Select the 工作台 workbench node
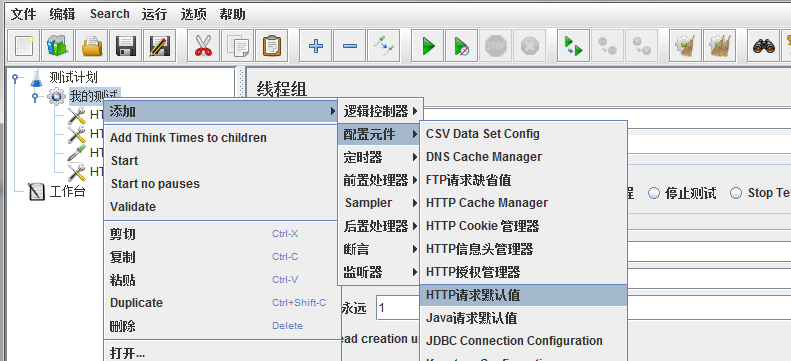Screen dimensions: 791x361 (57, 192)
